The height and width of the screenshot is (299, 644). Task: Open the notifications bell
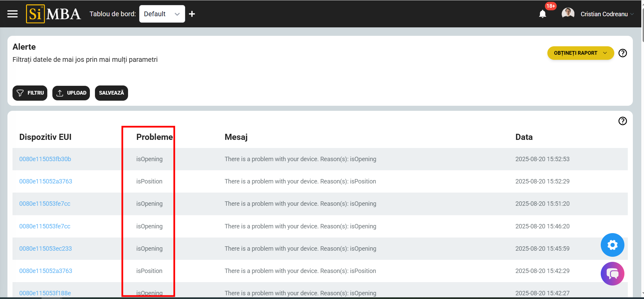coord(543,14)
